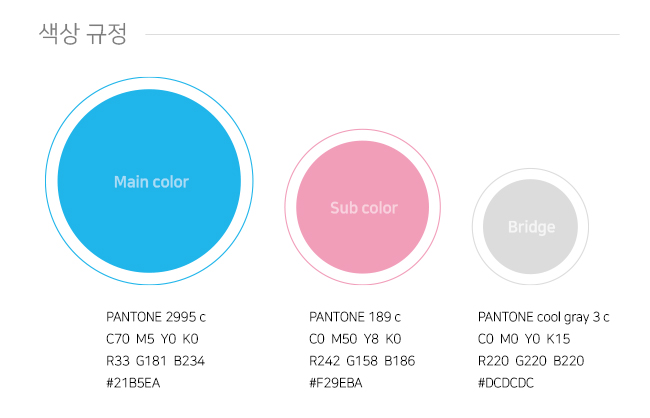Select the 'Main color' label text
Viewport: 650px width, 418px height.
(151, 182)
